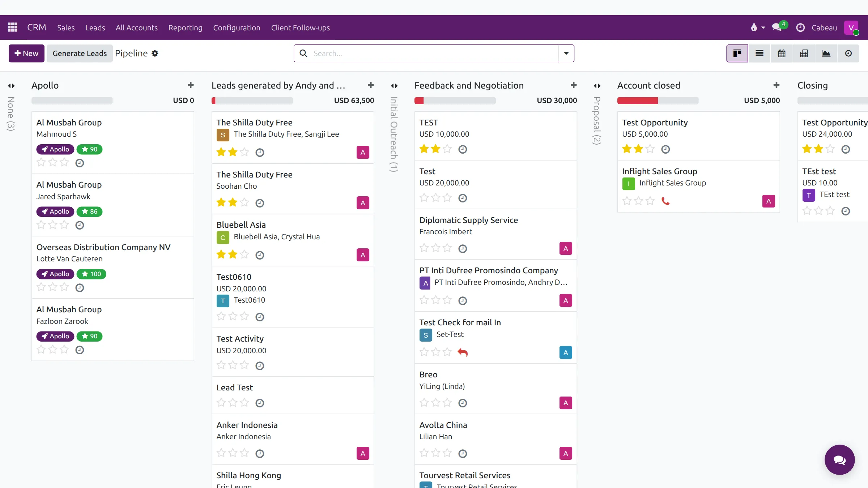Quick add lead in Apollo column

tap(191, 85)
